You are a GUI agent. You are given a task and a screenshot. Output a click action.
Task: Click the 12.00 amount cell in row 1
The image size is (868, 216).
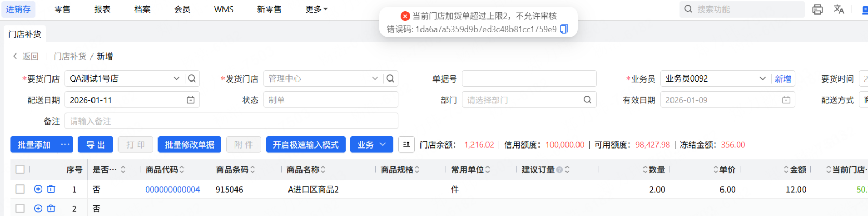tap(796, 190)
